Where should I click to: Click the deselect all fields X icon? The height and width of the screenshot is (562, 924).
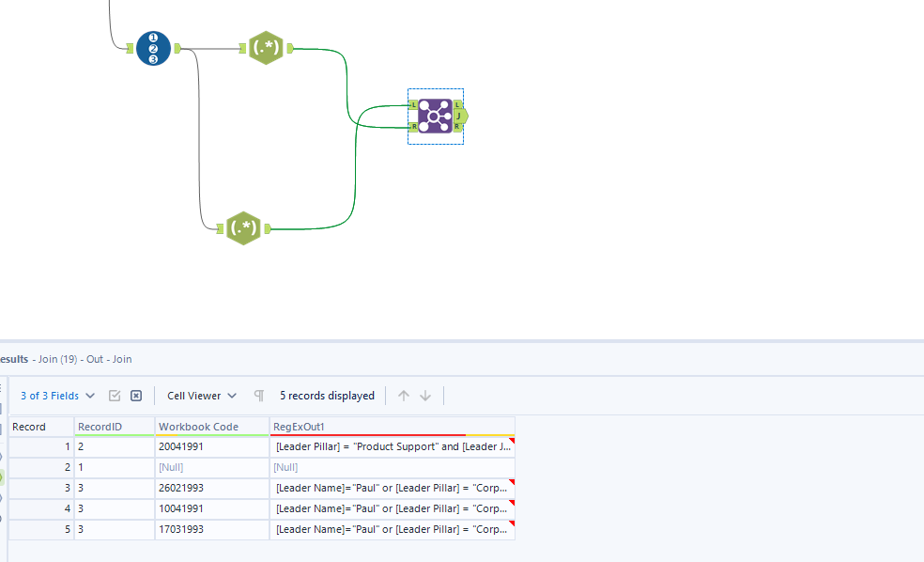[136, 396]
